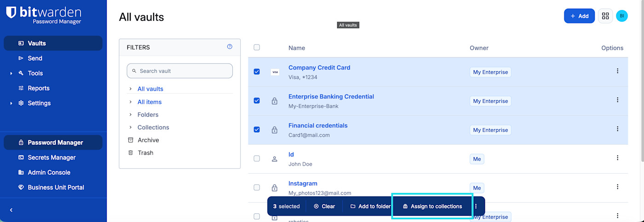644x222 pixels.
Task: Open options menu for Enterprise Banking Credential
Action: tap(617, 100)
